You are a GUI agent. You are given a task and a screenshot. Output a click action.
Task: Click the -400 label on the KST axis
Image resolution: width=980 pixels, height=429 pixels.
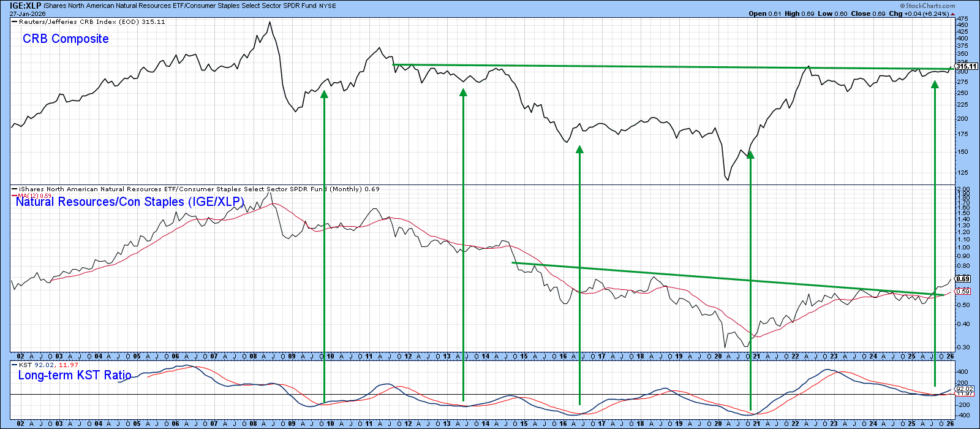click(x=963, y=416)
